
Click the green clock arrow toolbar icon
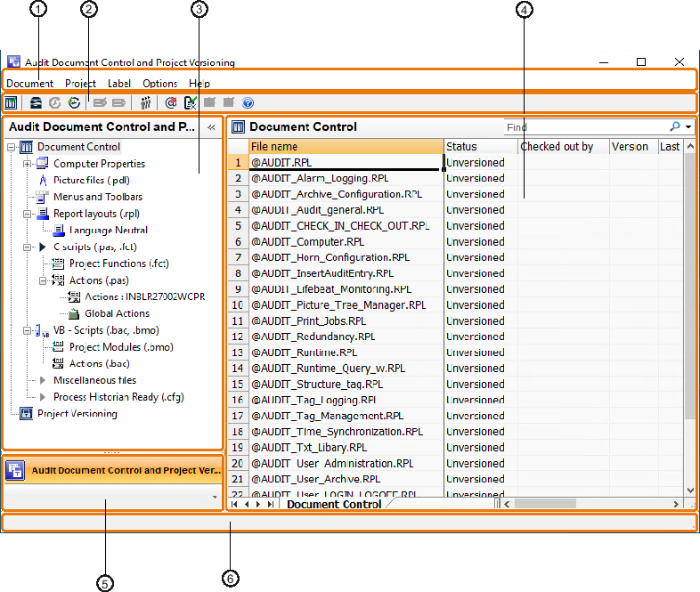74,103
